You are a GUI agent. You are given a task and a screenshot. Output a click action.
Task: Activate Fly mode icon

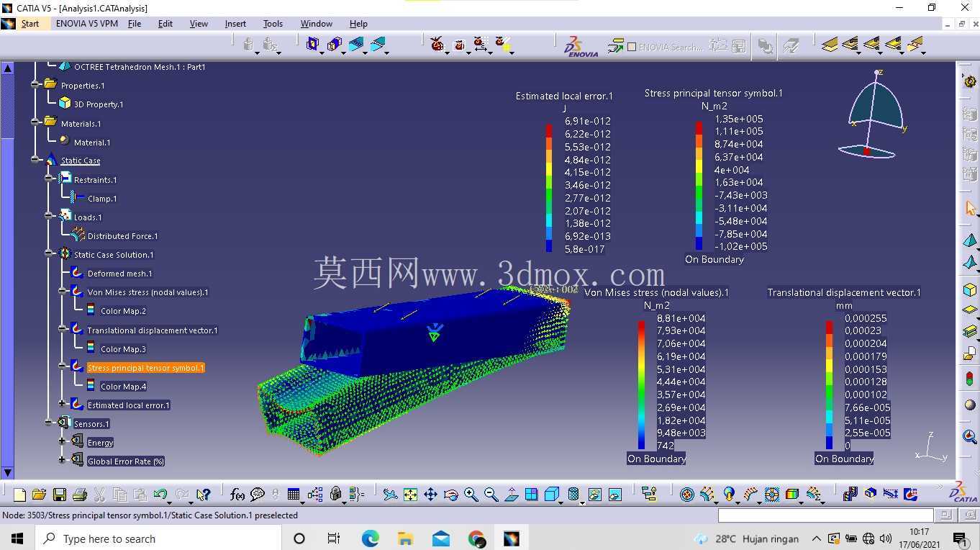pos(390,495)
